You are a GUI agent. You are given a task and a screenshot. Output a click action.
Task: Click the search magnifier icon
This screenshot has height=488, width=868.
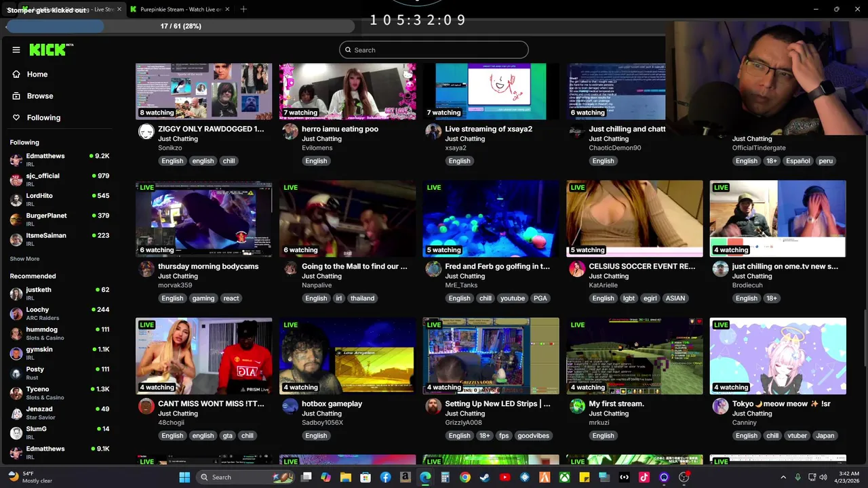(349, 50)
